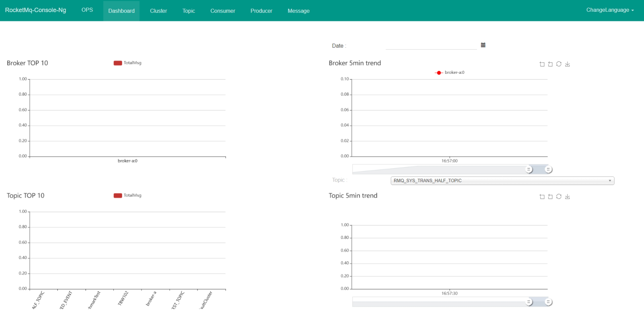This screenshot has height=316, width=644.
Task: Click the Broker 5min trend title
Action: click(x=355, y=63)
